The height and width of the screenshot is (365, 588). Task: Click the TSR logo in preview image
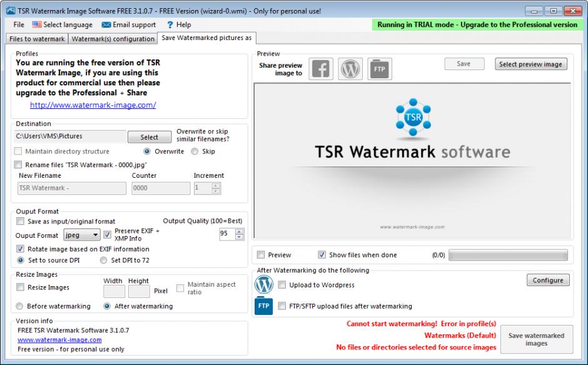click(413, 117)
